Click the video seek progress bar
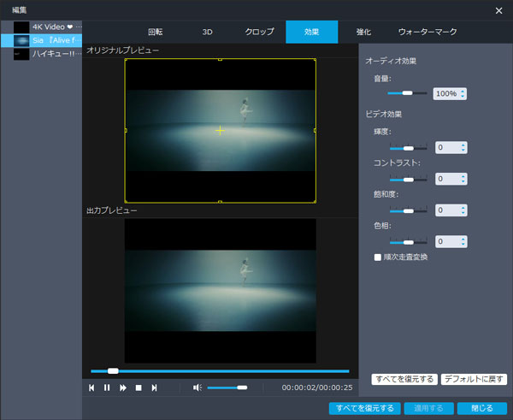Image resolution: width=513 pixels, height=420 pixels. point(220,371)
